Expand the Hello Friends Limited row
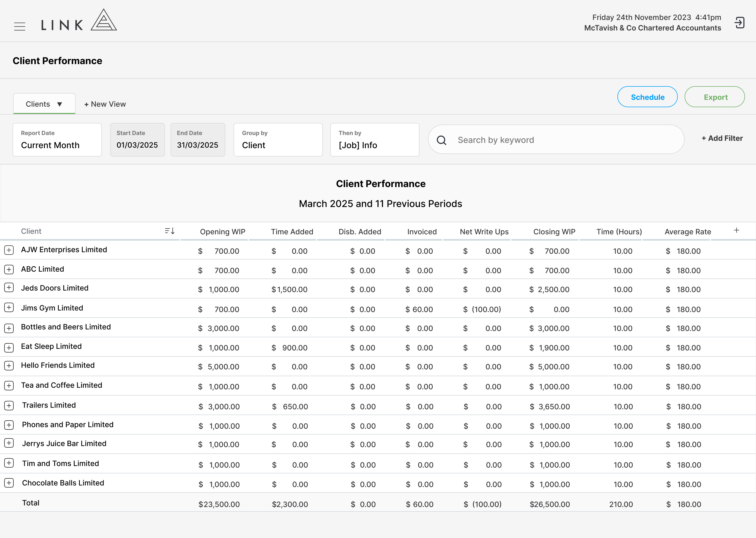Viewport: 756px width, 538px height. click(x=9, y=366)
